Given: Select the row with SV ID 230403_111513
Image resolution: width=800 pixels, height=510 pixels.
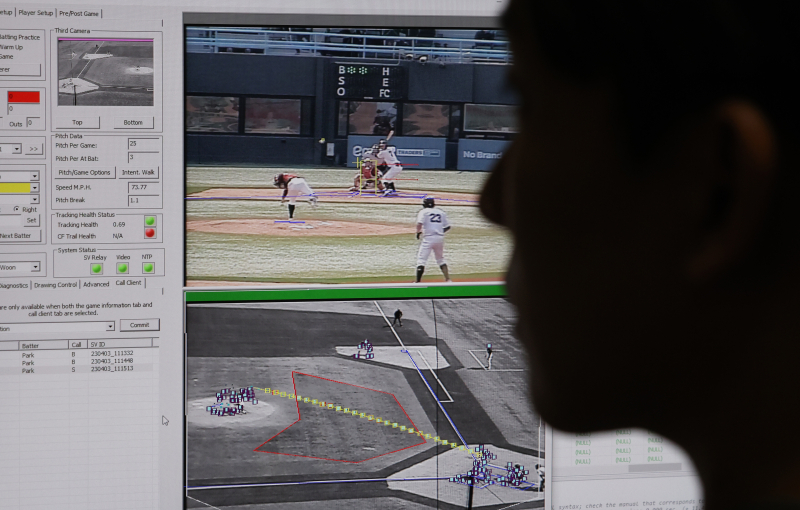Looking at the screenshot, I should click(79, 369).
